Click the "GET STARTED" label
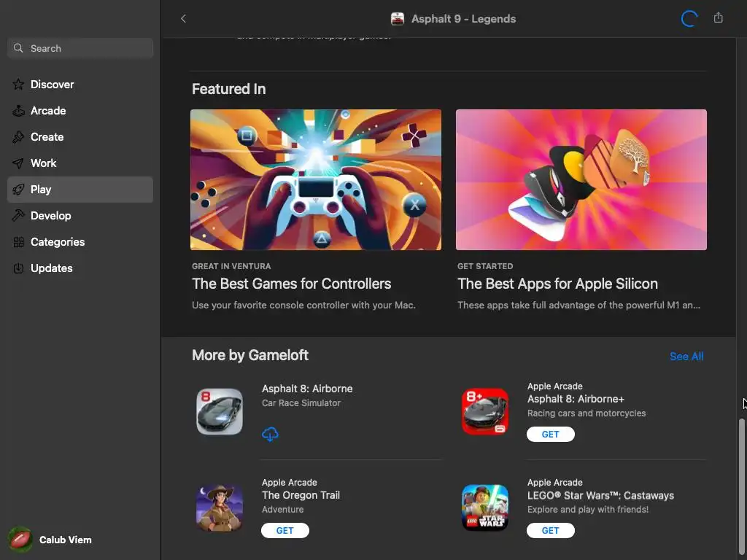Screen dimensions: 747x560 pyautogui.click(x=485, y=266)
